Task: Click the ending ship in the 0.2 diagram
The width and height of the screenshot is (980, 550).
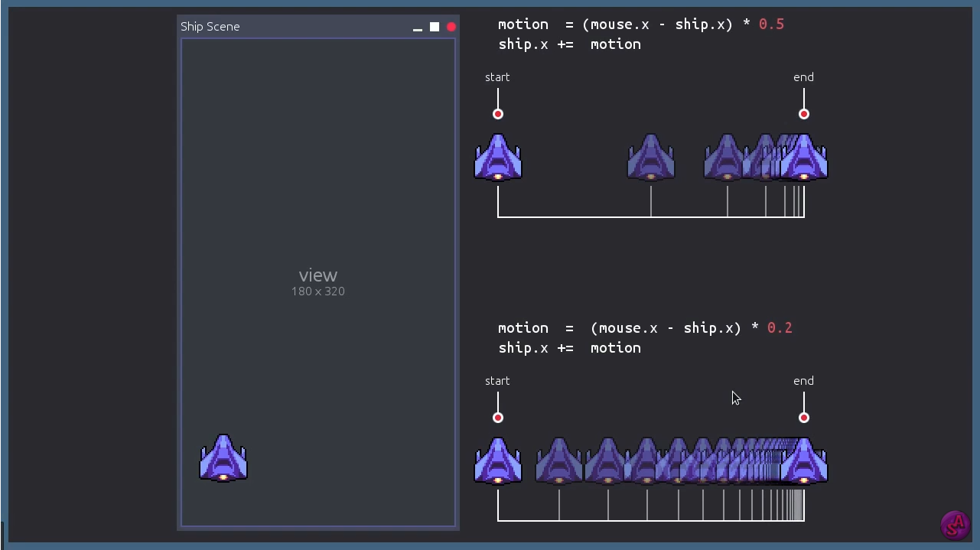Action: tap(804, 461)
